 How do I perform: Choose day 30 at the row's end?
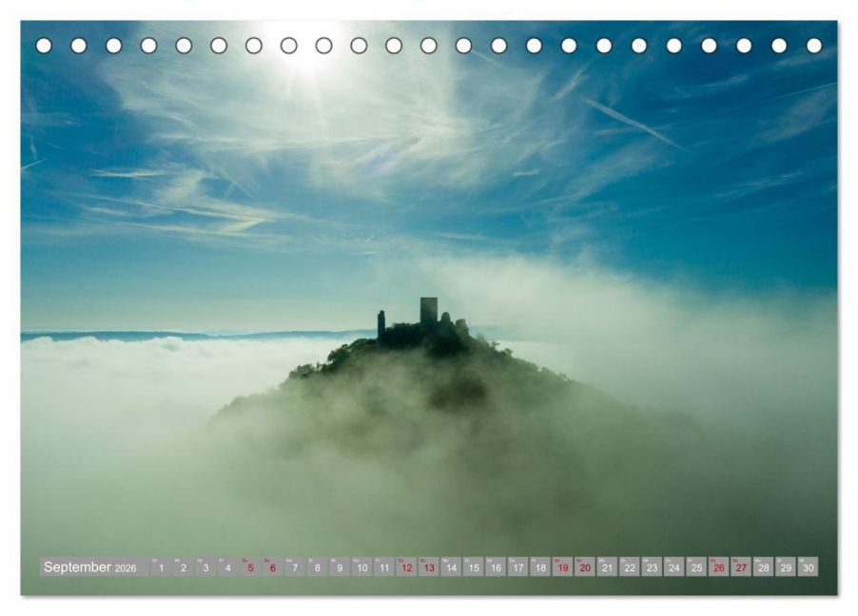click(x=809, y=567)
